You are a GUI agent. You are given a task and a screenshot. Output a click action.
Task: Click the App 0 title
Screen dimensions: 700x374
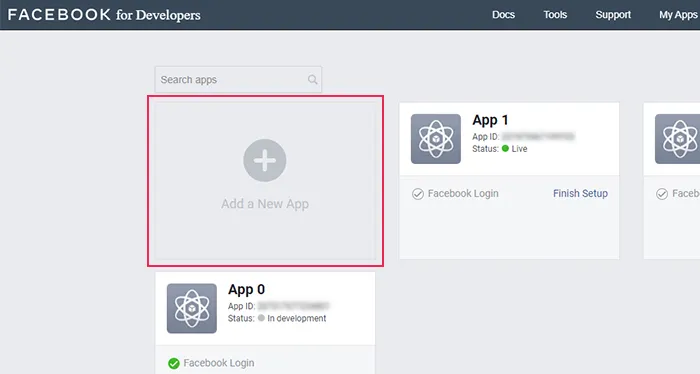point(246,290)
